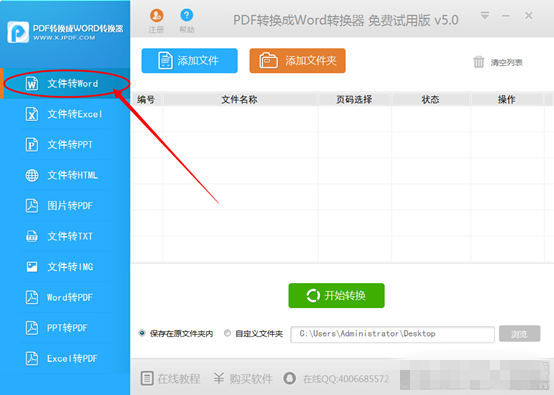Image resolution: width=554 pixels, height=395 pixels.
Task: Click the 文件名称 column header
Action: [240, 100]
